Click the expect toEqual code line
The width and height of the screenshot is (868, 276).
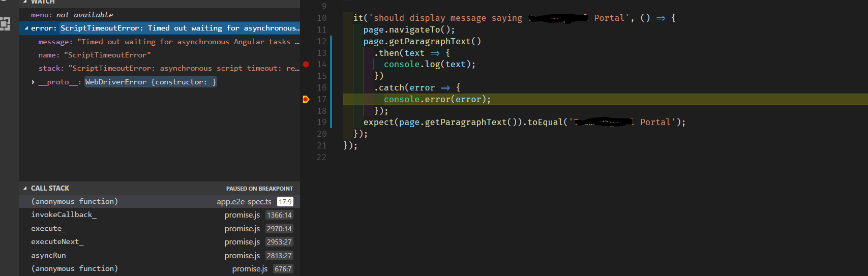pyautogui.click(x=524, y=122)
